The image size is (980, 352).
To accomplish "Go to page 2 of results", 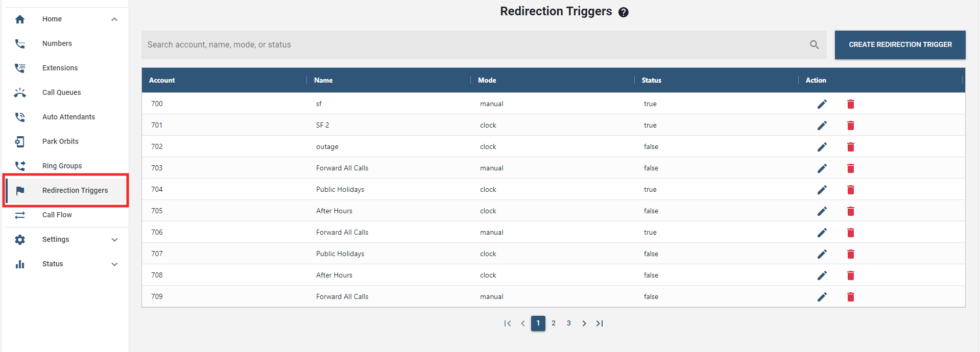I will pyautogui.click(x=553, y=323).
